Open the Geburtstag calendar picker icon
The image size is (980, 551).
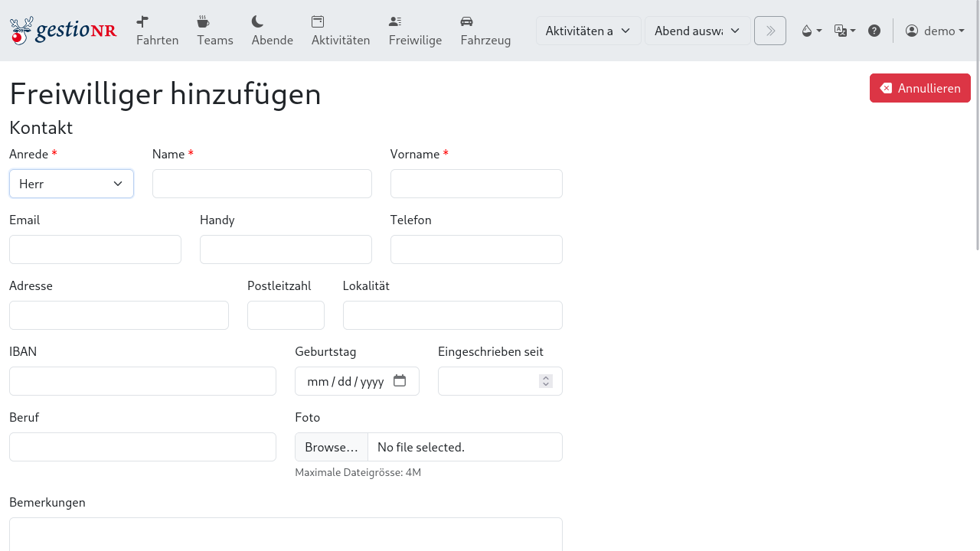pyautogui.click(x=400, y=380)
